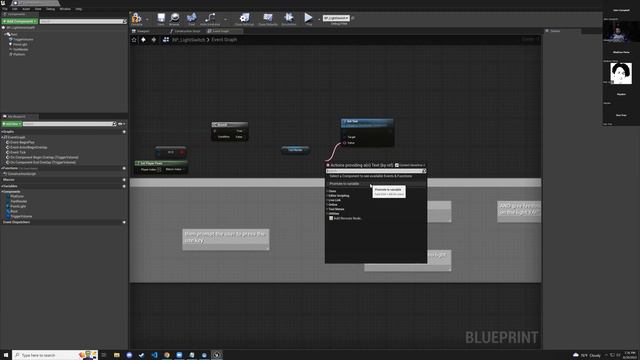
Task: Click the graph grid breadcrumb icon
Action: [166, 40]
